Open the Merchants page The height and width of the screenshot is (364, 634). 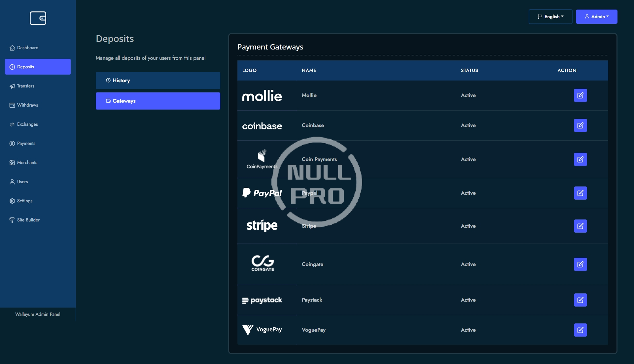(x=27, y=163)
